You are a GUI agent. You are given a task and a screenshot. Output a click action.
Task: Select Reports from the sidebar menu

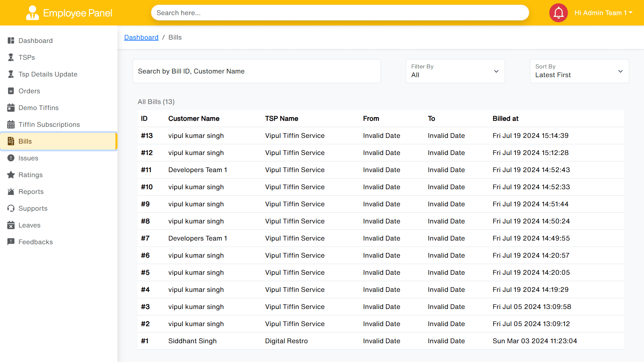pyautogui.click(x=31, y=192)
